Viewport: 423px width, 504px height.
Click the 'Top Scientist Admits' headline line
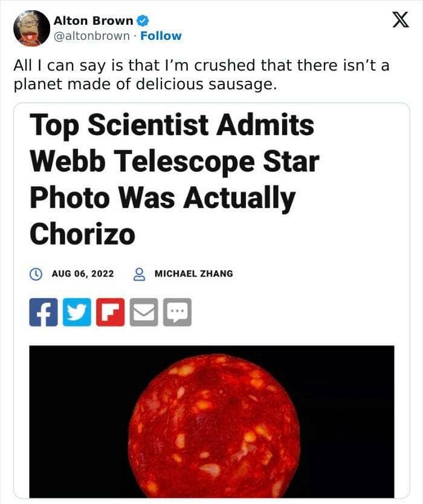pyautogui.click(x=172, y=126)
